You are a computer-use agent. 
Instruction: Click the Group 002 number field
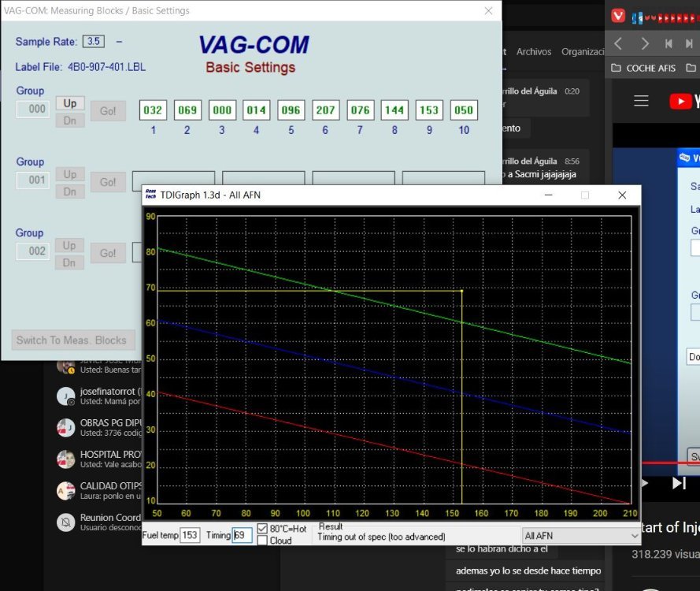33,251
